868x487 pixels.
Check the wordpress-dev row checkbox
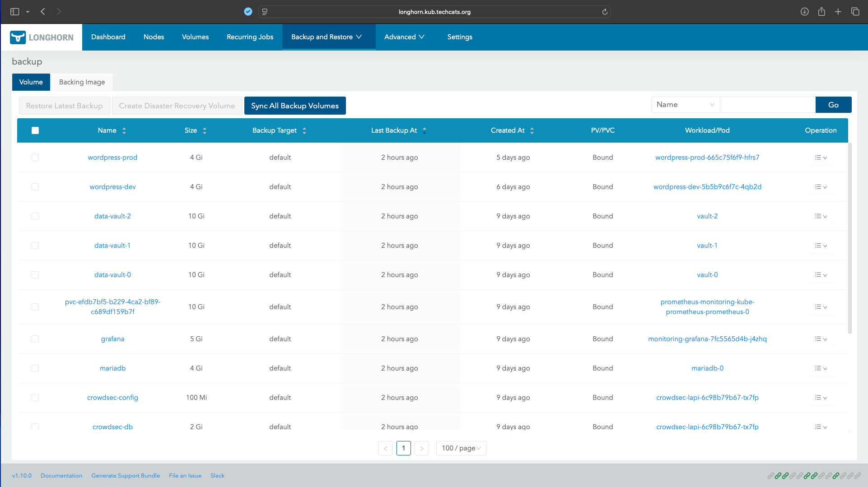coord(35,186)
